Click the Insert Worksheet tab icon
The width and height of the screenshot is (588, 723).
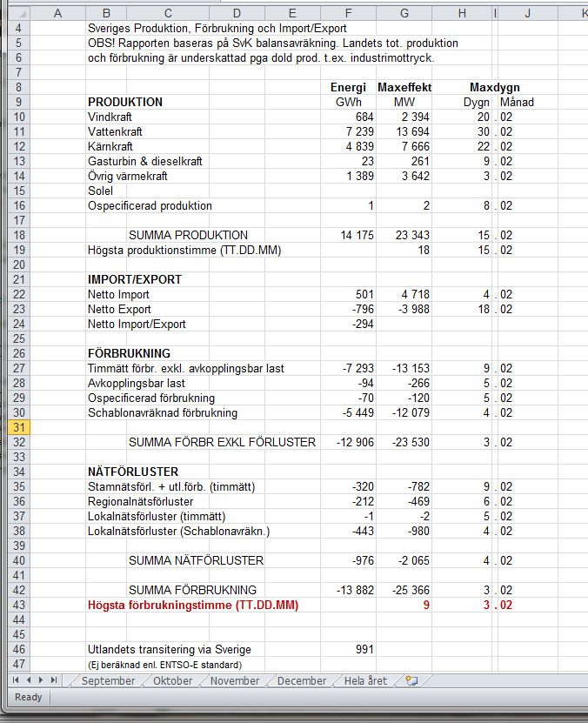tap(411, 680)
